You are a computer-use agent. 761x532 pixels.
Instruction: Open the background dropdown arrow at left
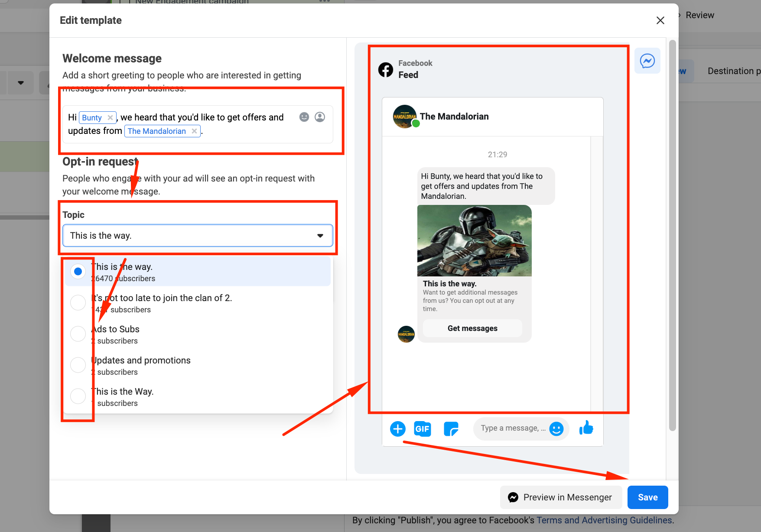coord(21,83)
